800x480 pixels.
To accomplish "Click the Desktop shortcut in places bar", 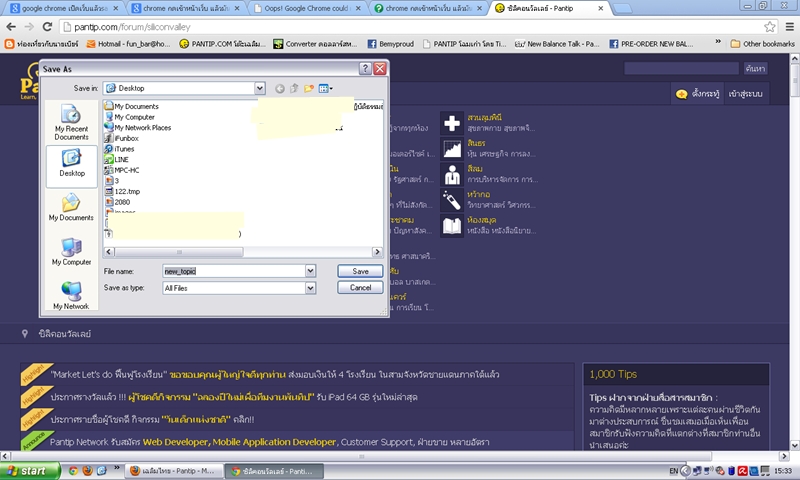I will 72,164.
